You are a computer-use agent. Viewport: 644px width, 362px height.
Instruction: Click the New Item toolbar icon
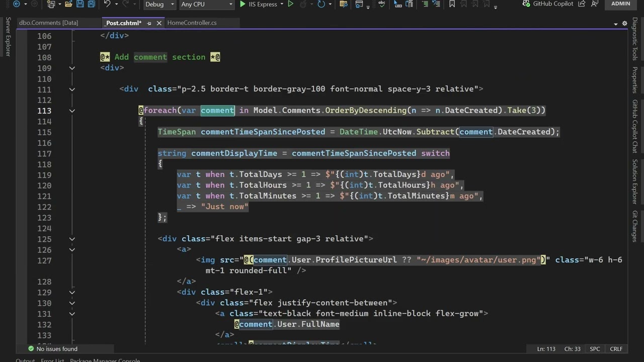(x=51, y=4)
